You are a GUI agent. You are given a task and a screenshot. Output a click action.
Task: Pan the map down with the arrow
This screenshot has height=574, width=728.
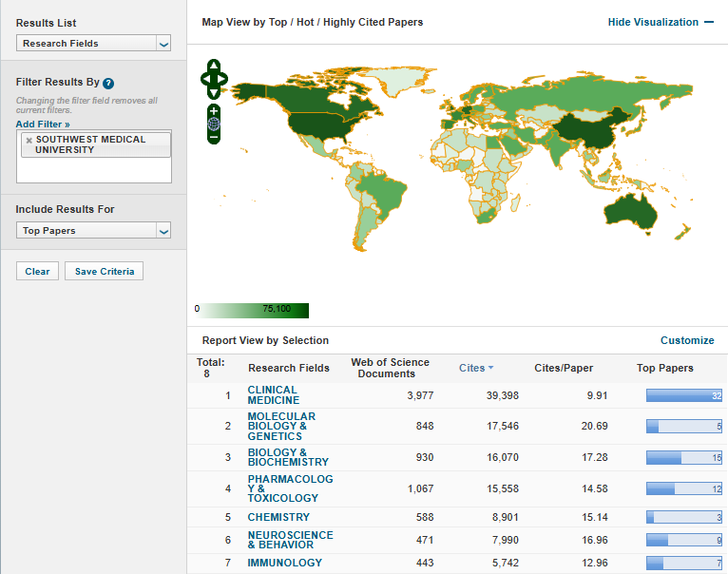tap(214, 92)
